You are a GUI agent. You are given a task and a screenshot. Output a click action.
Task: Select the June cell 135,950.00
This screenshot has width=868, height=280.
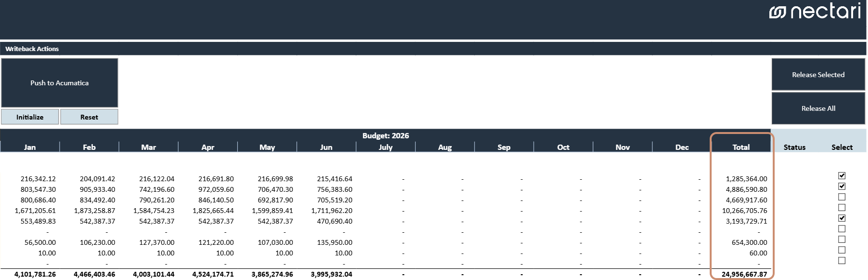[334, 242]
